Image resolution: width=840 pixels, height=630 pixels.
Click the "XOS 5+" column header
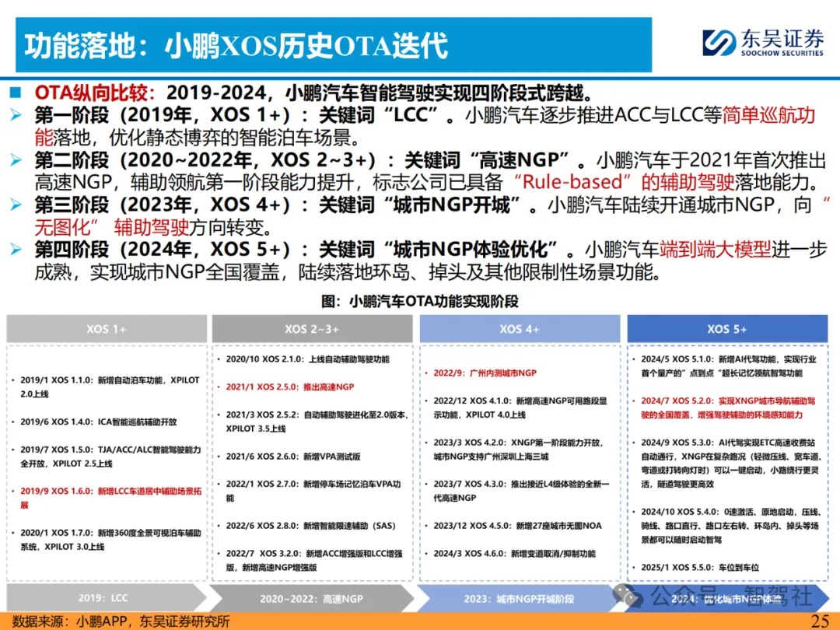[x=727, y=329]
